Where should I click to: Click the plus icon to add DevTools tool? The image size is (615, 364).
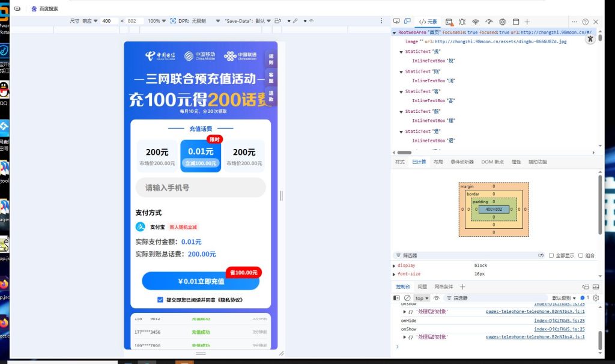tap(527, 22)
